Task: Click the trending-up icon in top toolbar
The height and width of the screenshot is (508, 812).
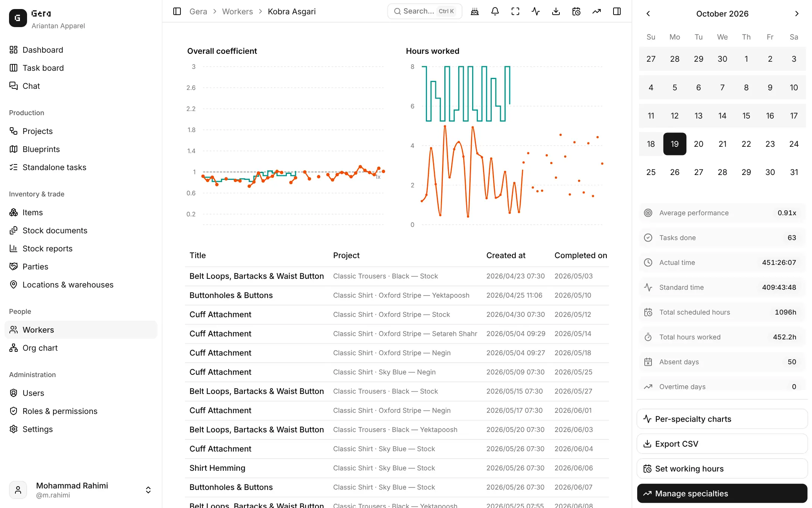Action: click(597, 11)
